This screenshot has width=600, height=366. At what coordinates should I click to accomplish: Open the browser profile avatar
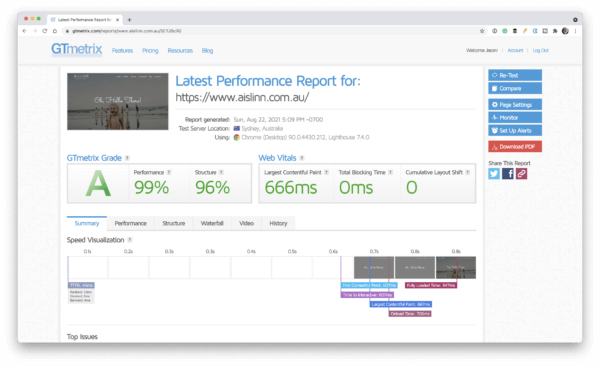coord(565,31)
